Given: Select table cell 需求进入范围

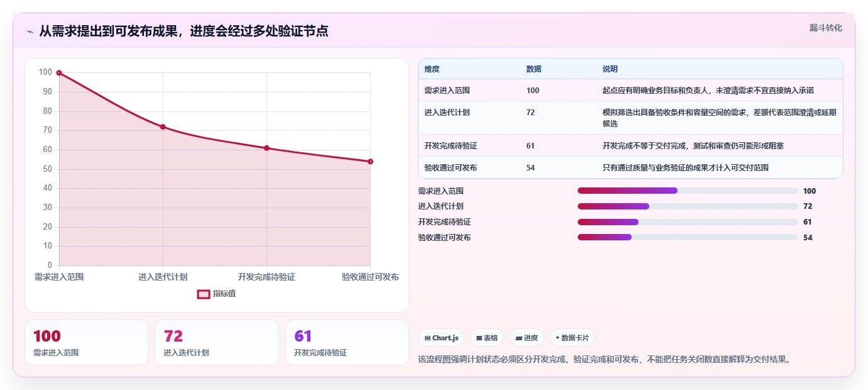Looking at the screenshot, I should click(x=447, y=91).
